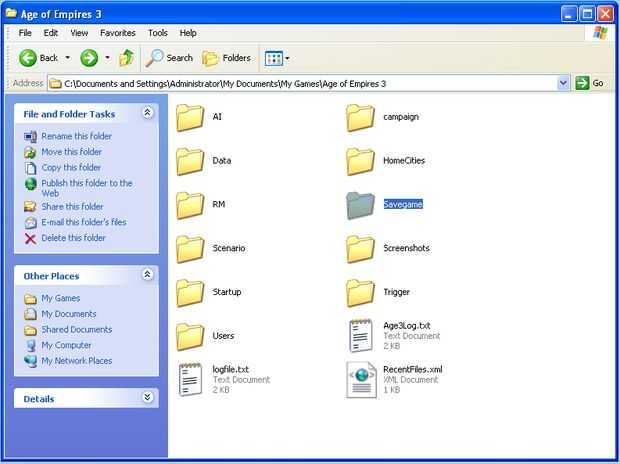Select the Screenshots folder icon

pyautogui.click(x=360, y=249)
